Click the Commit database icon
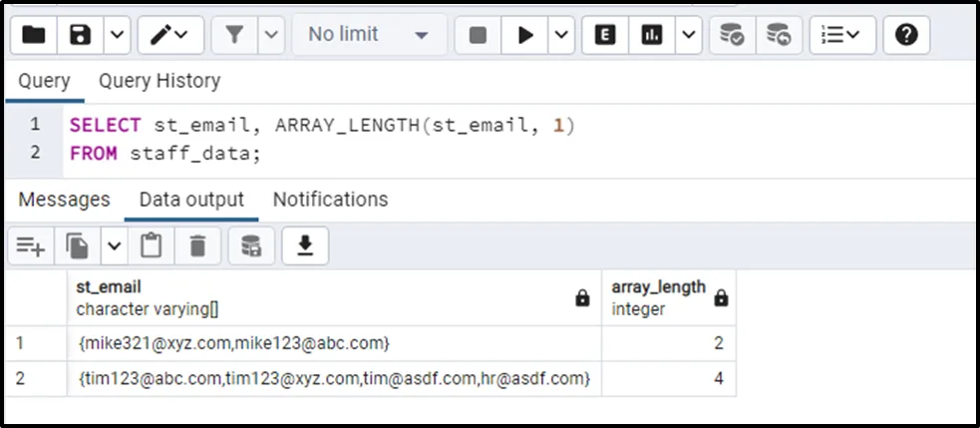Viewport: 980px width, 428px height. [733, 36]
